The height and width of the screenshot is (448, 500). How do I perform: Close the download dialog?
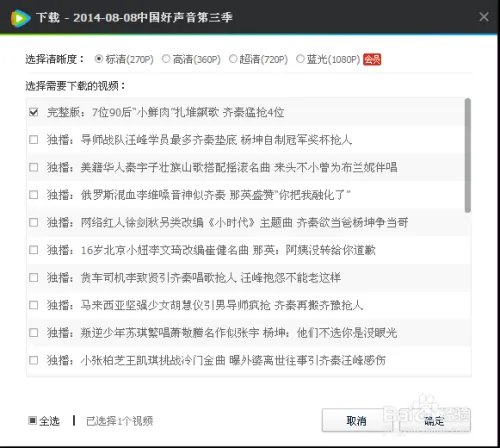pyautogui.click(x=484, y=17)
